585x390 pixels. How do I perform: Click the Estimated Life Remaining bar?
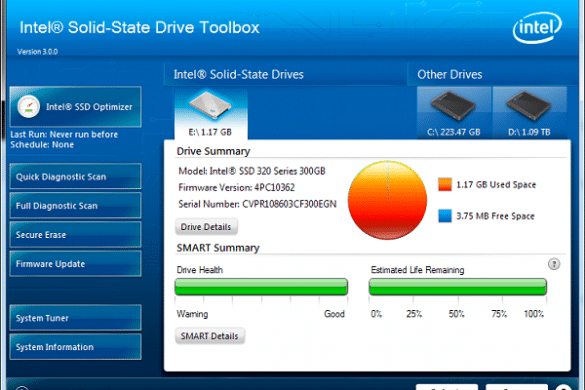click(458, 287)
